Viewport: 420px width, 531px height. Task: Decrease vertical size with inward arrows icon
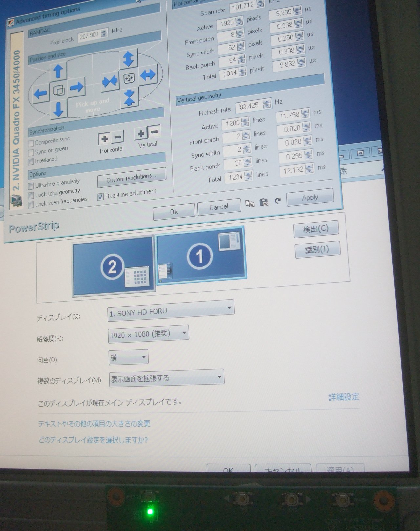(x=129, y=98)
